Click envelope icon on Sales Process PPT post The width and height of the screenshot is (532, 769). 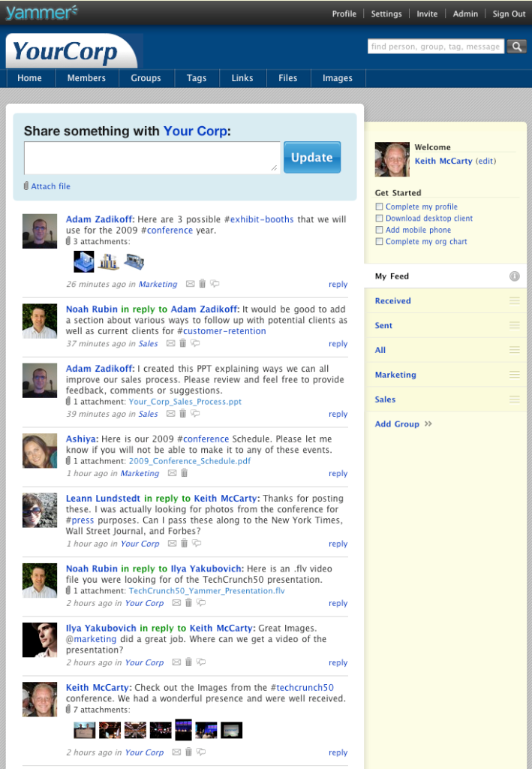click(x=170, y=414)
